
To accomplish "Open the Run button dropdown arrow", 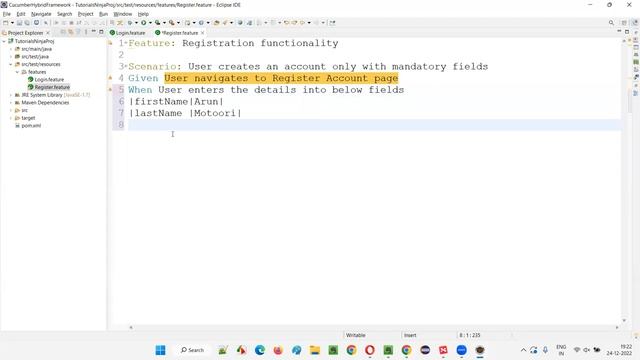I will (x=150, y=23).
